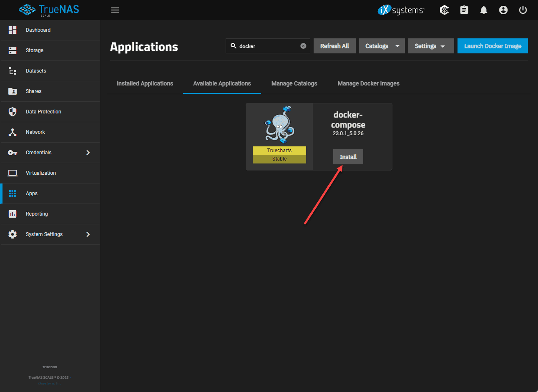Viewport: 538px width, 392px height.
Task: Expand the System Settings chevron
Action: [x=88, y=234]
